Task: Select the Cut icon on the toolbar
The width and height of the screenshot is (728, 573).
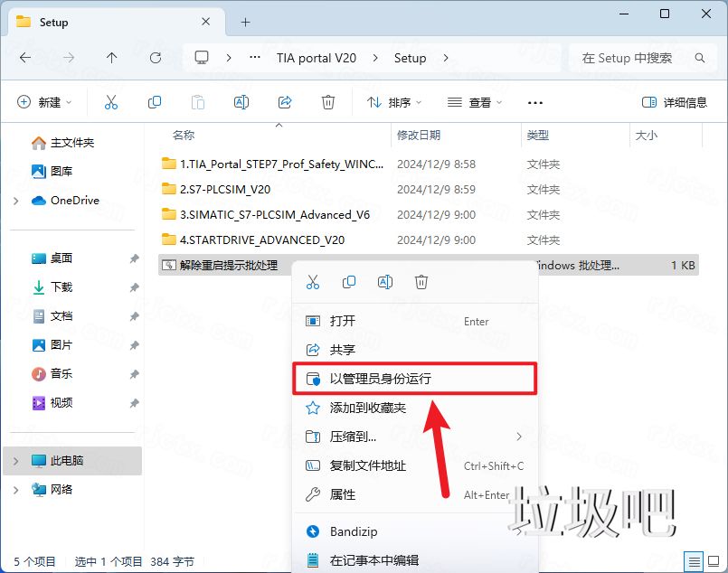Action: (x=111, y=101)
